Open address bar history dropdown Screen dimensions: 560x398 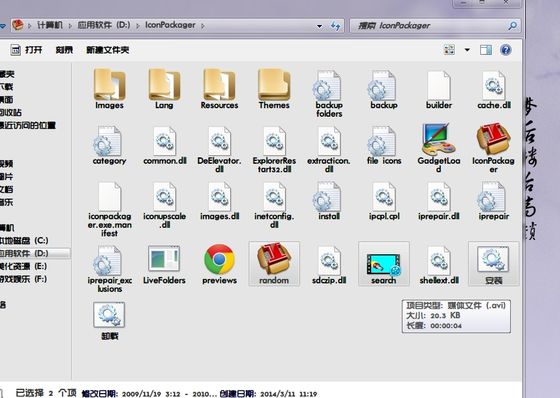coord(319,26)
